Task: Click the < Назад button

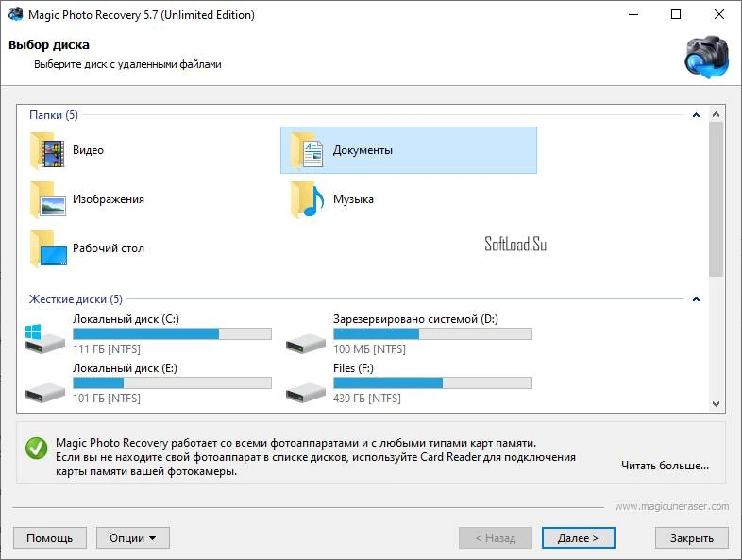Action: click(496, 538)
